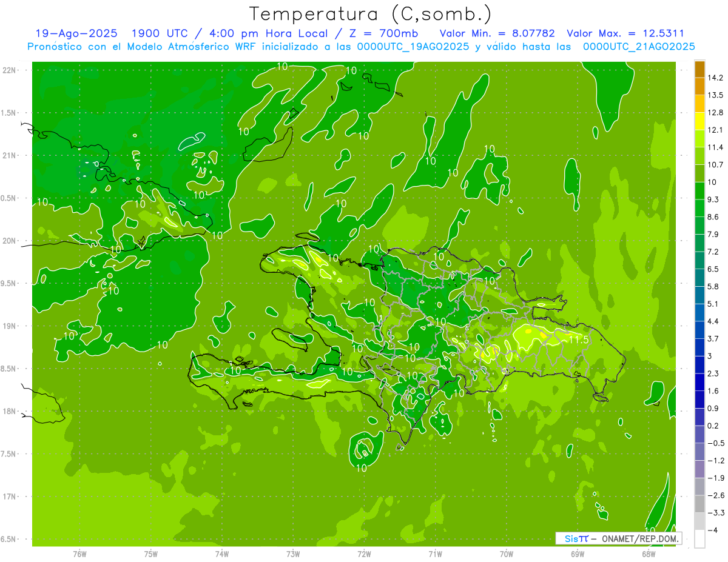This screenshot has width=728, height=562.
Task: Click the "76W" longitude axis label
Action: [x=79, y=554]
